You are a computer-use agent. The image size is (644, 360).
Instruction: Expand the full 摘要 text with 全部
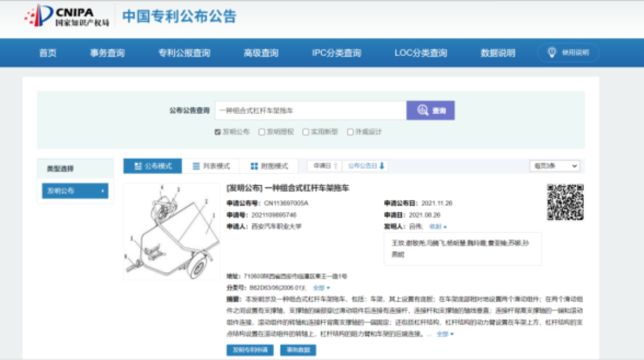coord(445,334)
